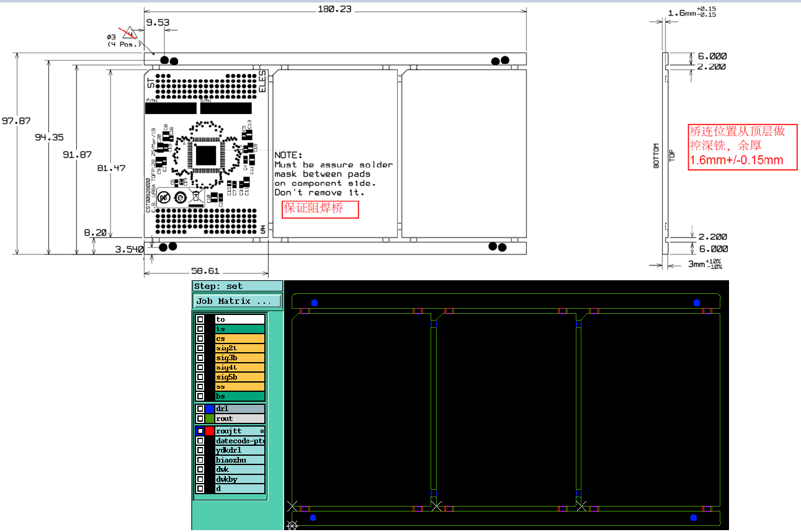This screenshot has width=801, height=532.
Task: Check the drl layer checkbox
Action: point(200,409)
